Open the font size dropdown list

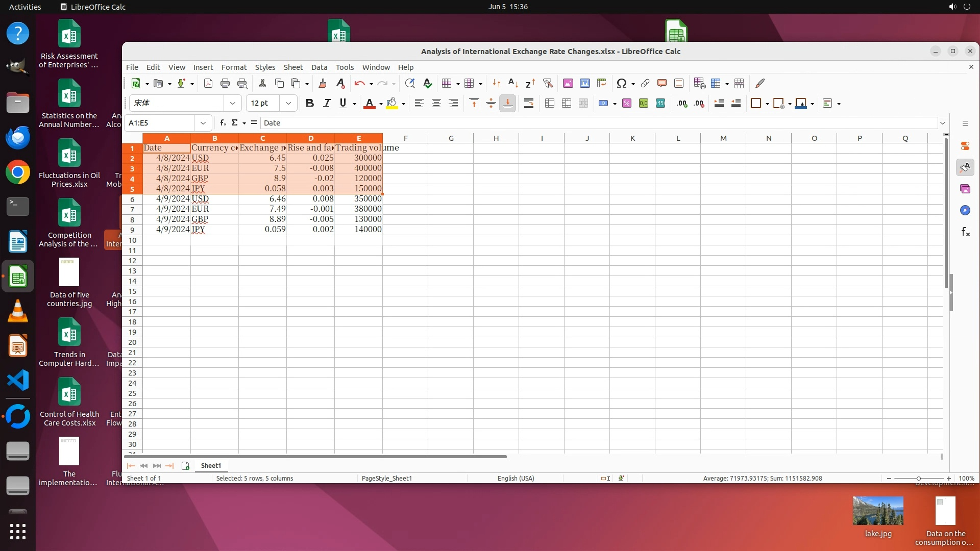pos(288,103)
